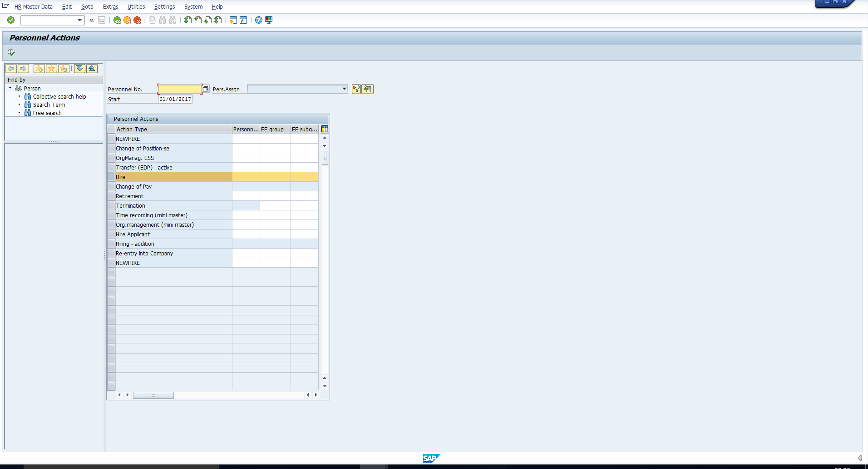Select the row marker for Retirement
Viewport: 868px width, 469px height.
coord(111,196)
